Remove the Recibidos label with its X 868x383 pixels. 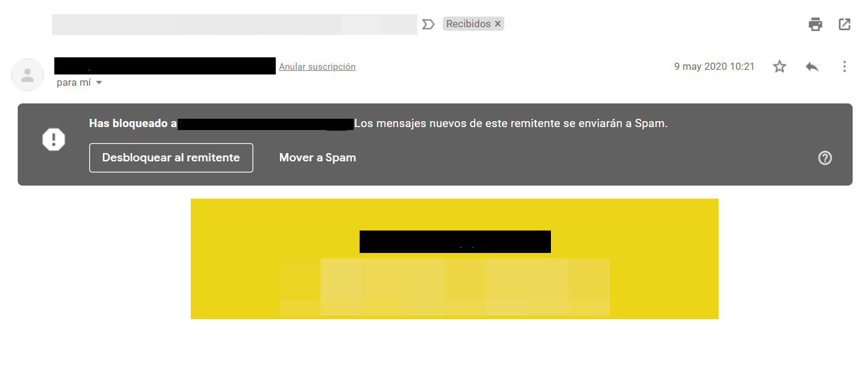point(498,24)
